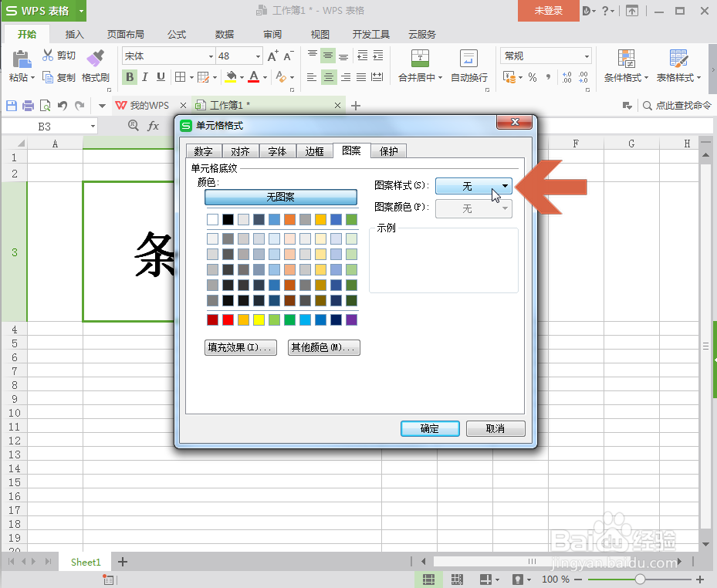Screen dimensions: 717x588
Task: Open the WPS 表格 application menu arrow
Action: (81, 11)
